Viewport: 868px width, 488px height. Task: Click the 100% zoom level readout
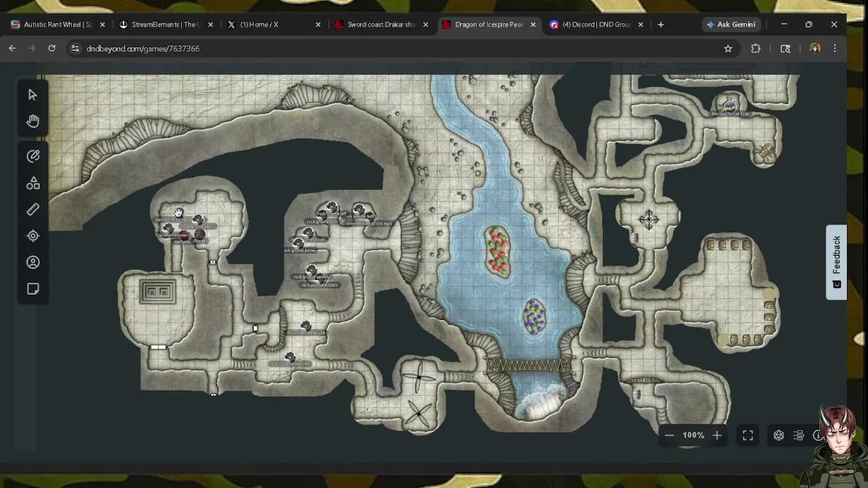693,435
